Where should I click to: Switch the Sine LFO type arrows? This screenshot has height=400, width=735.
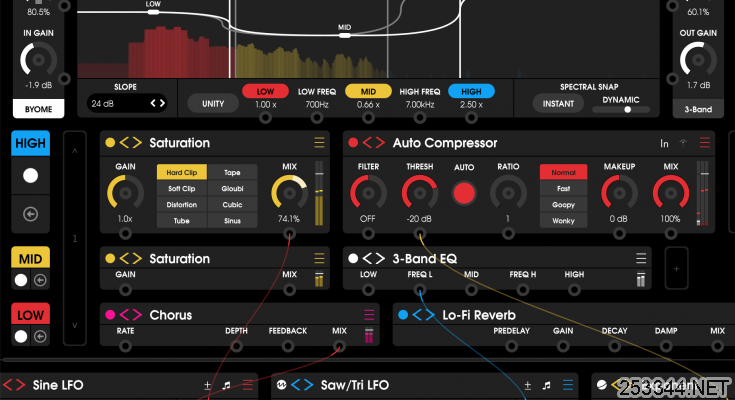pyautogui.click(x=14, y=385)
